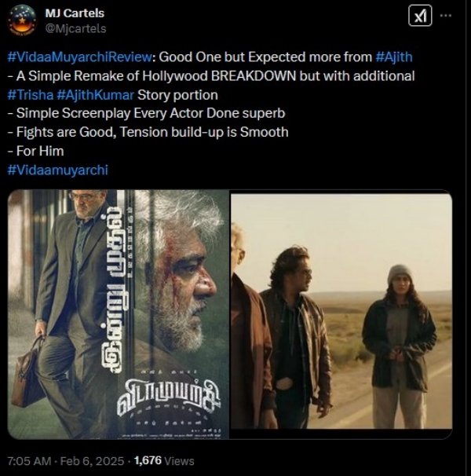The width and height of the screenshot is (471, 476).
Task: Open the #VidaaMuyarchiReview hashtag
Action: (x=79, y=57)
